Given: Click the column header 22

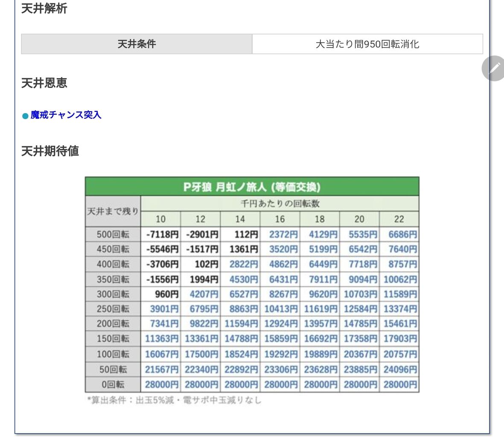Looking at the screenshot, I should (x=399, y=219).
